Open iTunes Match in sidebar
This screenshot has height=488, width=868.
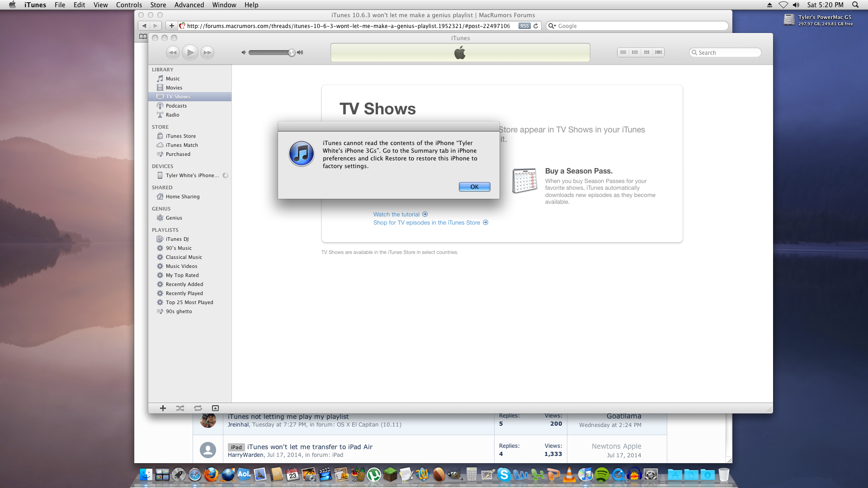click(x=181, y=145)
